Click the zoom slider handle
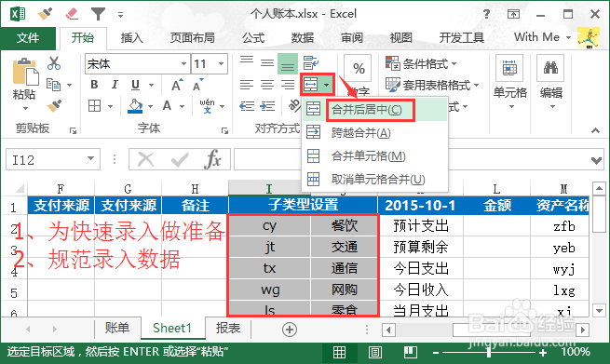Screen dimensions: 610x364 coord(489,352)
